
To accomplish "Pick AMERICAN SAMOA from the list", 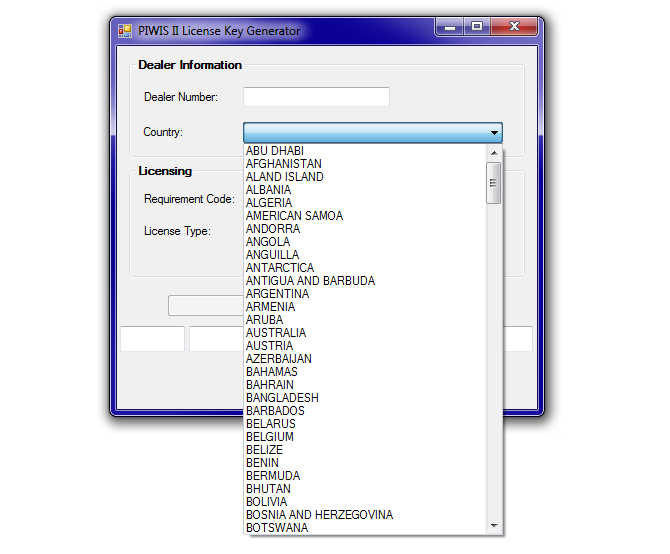I will point(294,216).
